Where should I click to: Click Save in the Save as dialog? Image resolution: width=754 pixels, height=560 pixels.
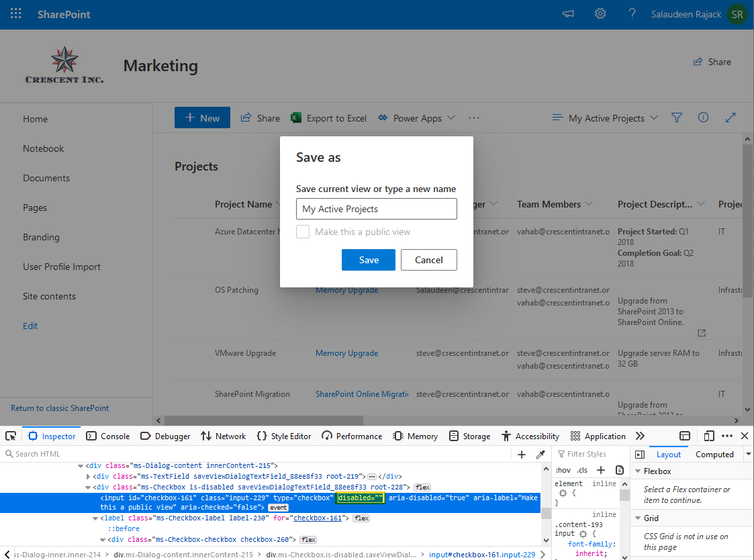[368, 260]
